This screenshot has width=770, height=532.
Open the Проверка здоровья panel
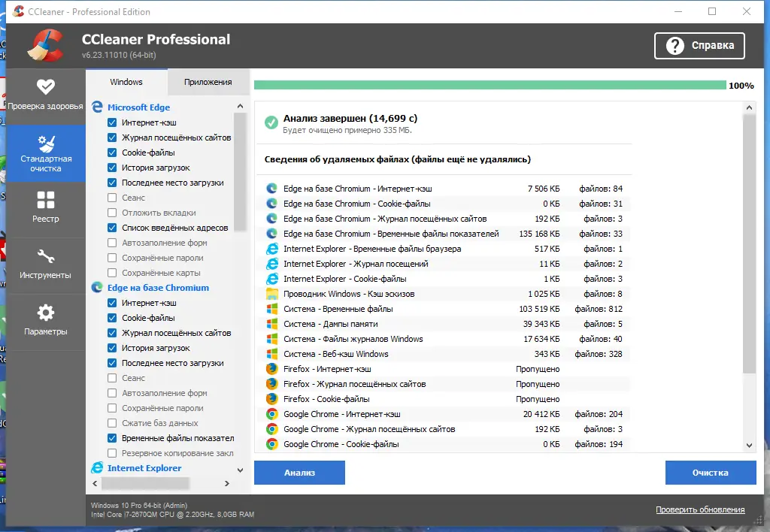47,95
